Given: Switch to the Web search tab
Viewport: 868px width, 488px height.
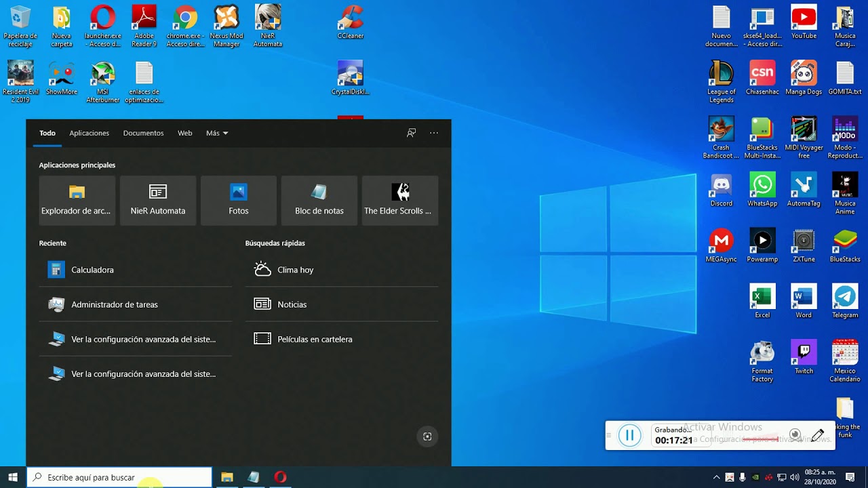Looking at the screenshot, I should tap(185, 133).
